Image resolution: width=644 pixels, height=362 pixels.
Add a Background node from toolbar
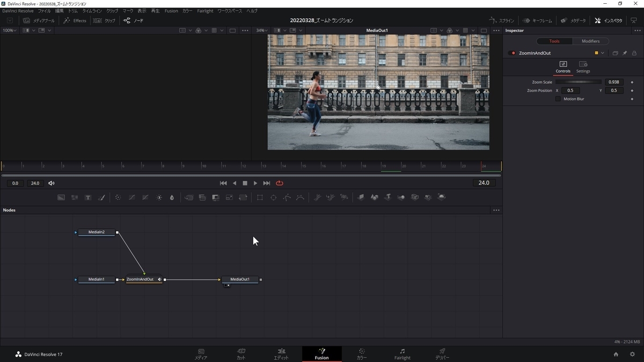pyautogui.click(x=61, y=197)
